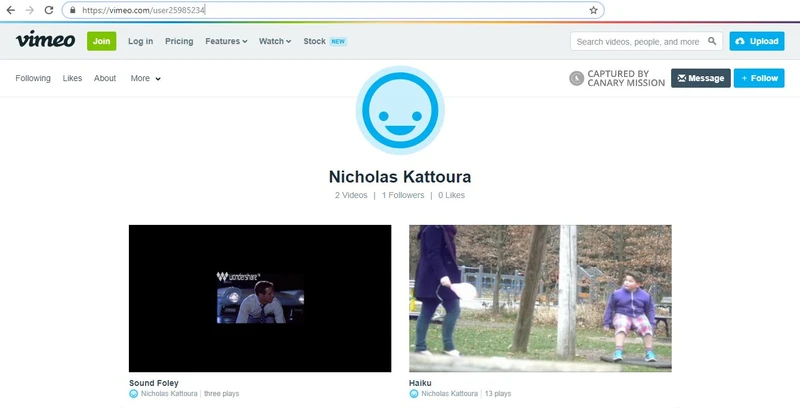Click the search magnifier icon

[712, 41]
